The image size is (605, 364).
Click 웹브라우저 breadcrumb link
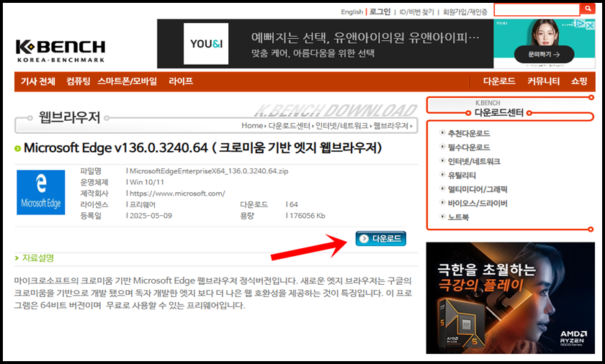[x=391, y=126]
